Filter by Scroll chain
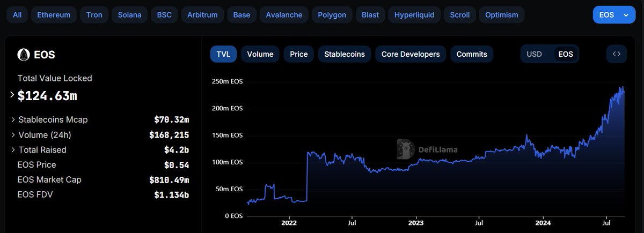 coord(459,15)
